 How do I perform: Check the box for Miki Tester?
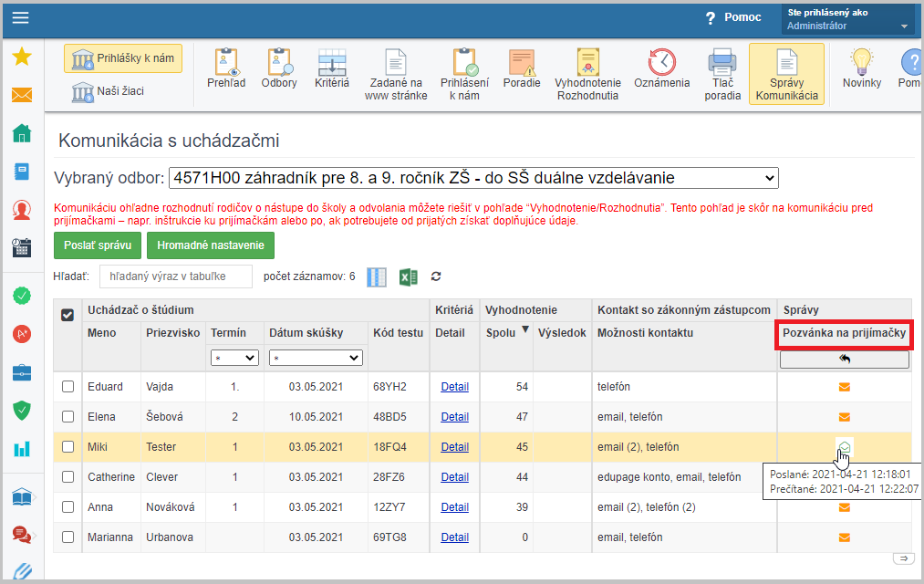(67, 447)
